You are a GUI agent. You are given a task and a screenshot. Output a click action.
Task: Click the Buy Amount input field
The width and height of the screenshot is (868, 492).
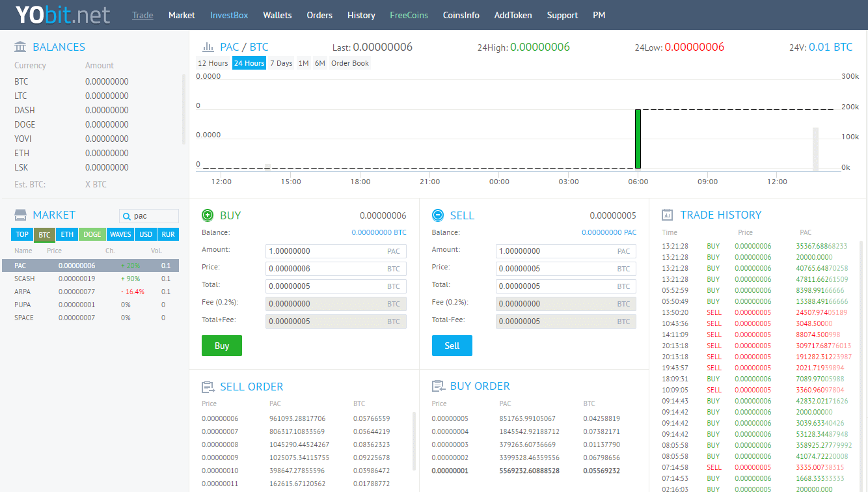pyautogui.click(x=336, y=251)
